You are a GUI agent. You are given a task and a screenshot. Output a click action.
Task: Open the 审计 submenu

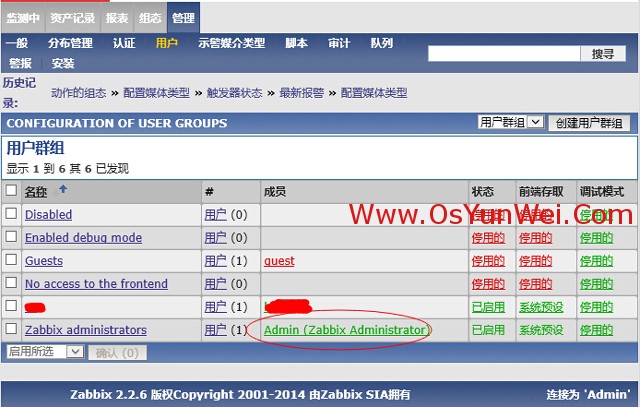click(x=339, y=43)
